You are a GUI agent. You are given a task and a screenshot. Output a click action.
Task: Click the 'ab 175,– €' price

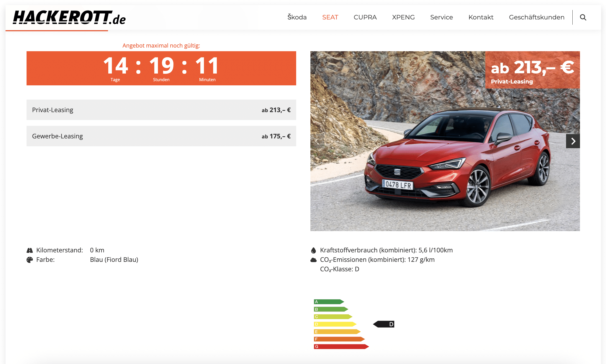click(276, 136)
